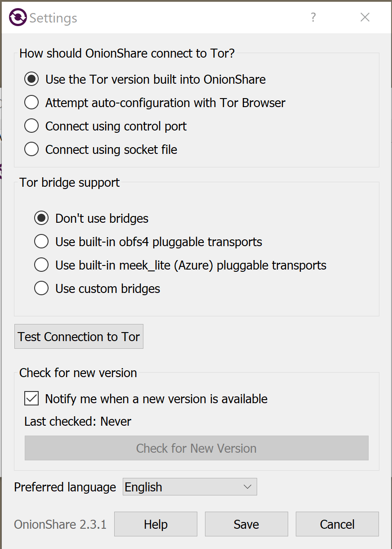The image size is (392, 549).
Task: Enable meek_lite (Azure) pluggable transports
Action: click(41, 265)
